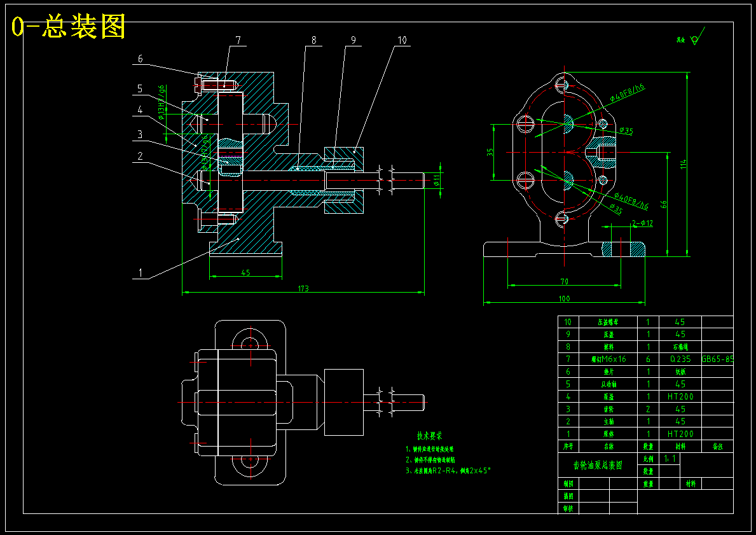Select the "从动轴" name cell in row 5
This screenshot has width=756, height=535.
click(608, 384)
